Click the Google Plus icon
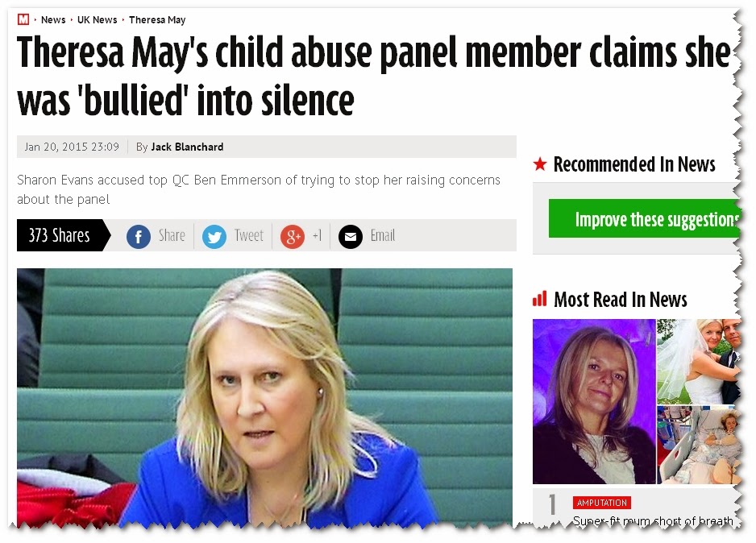The width and height of the screenshot is (756, 543). point(293,237)
